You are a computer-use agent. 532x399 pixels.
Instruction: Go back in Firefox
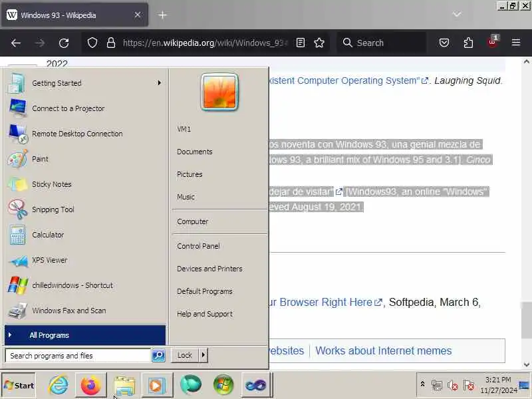[16, 43]
